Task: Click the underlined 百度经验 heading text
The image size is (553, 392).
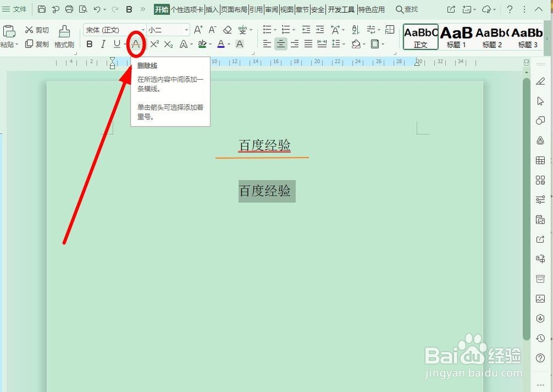Action: tap(264, 145)
